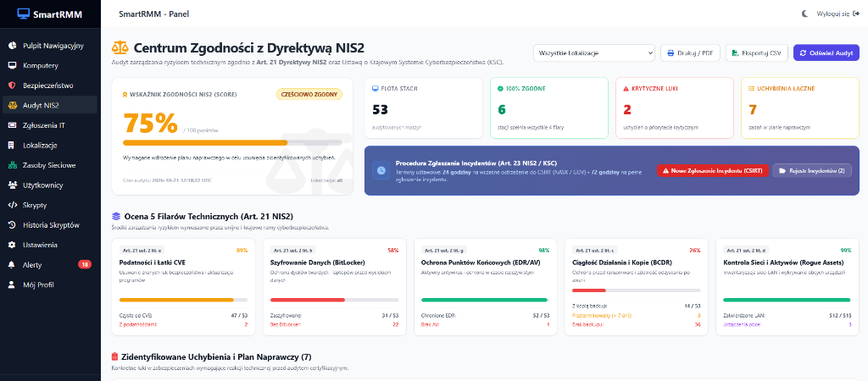The width and height of the screenshot is (868, 381).
Task: Open Zgłoszenia IT in the sidebar
Action: pos(50,125)
